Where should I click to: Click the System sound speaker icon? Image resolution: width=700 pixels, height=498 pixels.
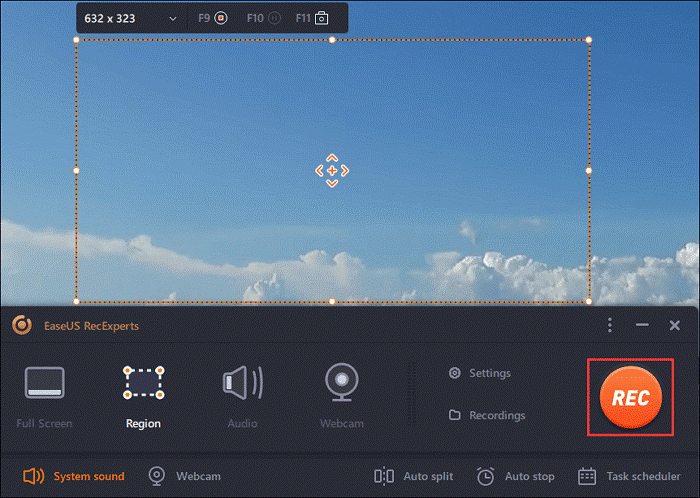click(x=33, y=476)
